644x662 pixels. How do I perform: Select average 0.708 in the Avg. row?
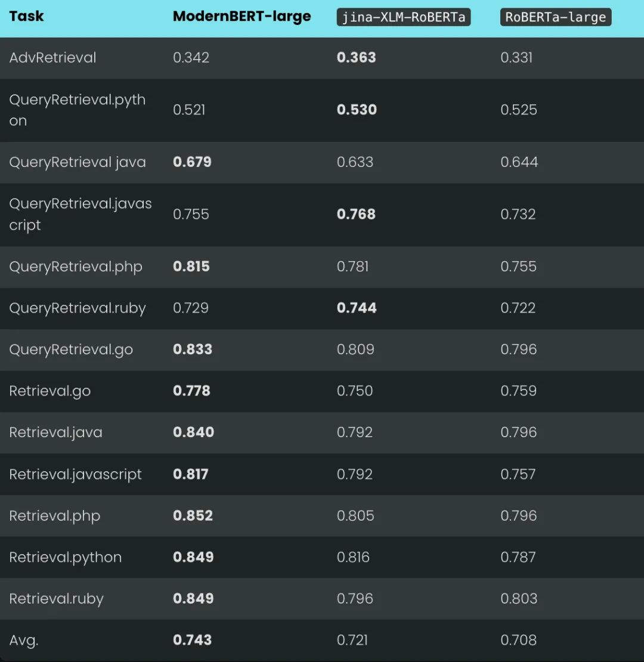pos(519,639)
